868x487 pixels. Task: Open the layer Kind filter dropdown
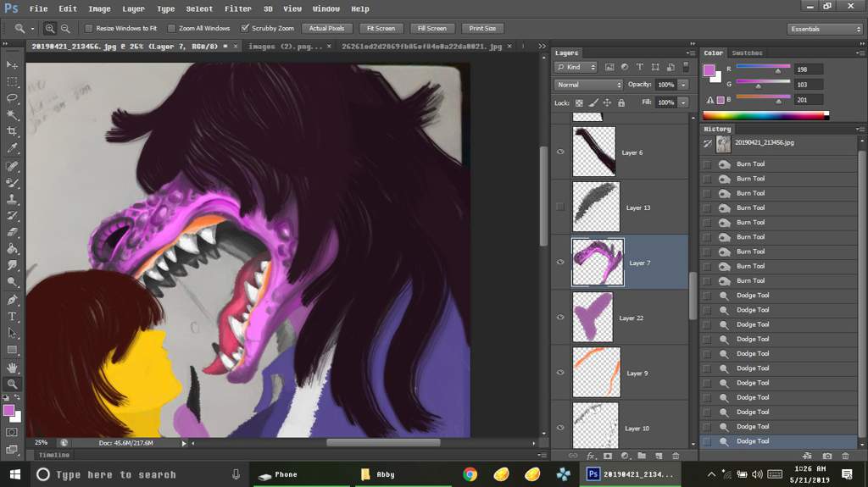(x=576, y=67)
